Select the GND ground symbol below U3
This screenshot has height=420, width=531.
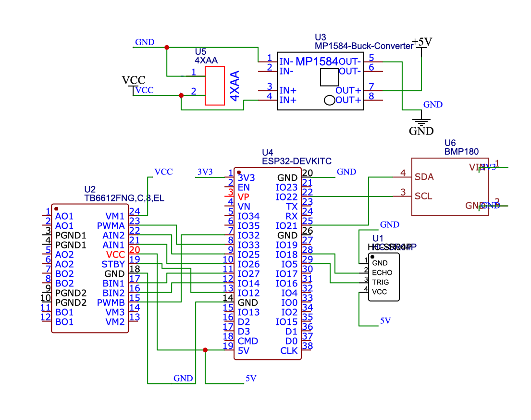click(x=421, y=120)
